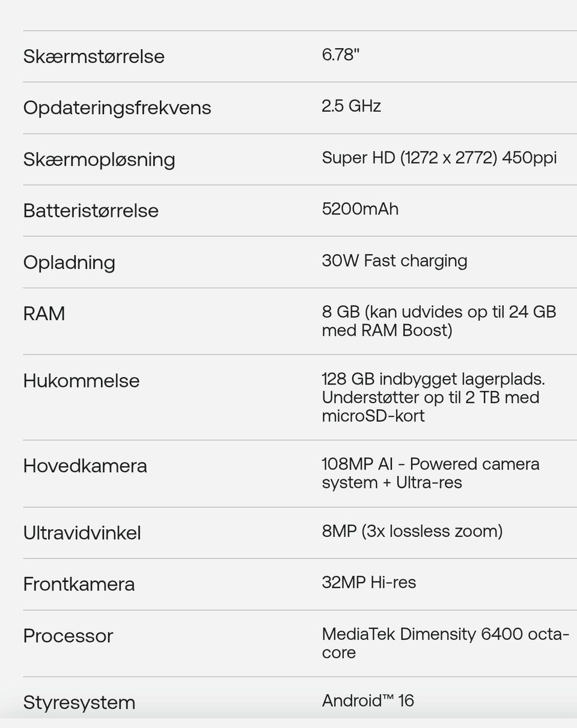577x728 pixels.
Task: Click the 2.5 GHz value
Action: [352, 106]
